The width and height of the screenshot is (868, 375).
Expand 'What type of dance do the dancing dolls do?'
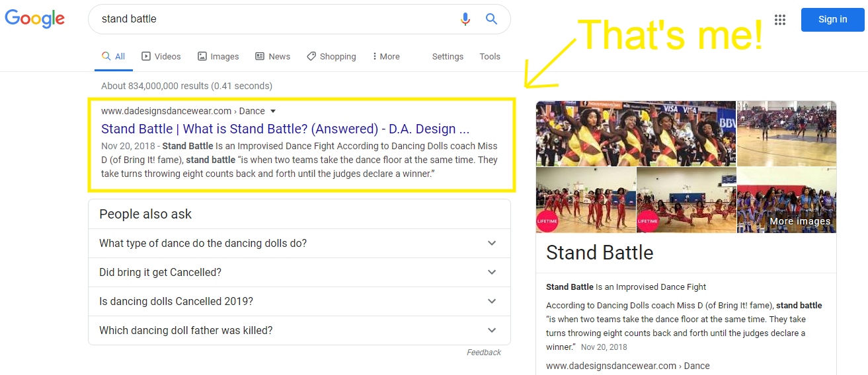pos(299,243)
